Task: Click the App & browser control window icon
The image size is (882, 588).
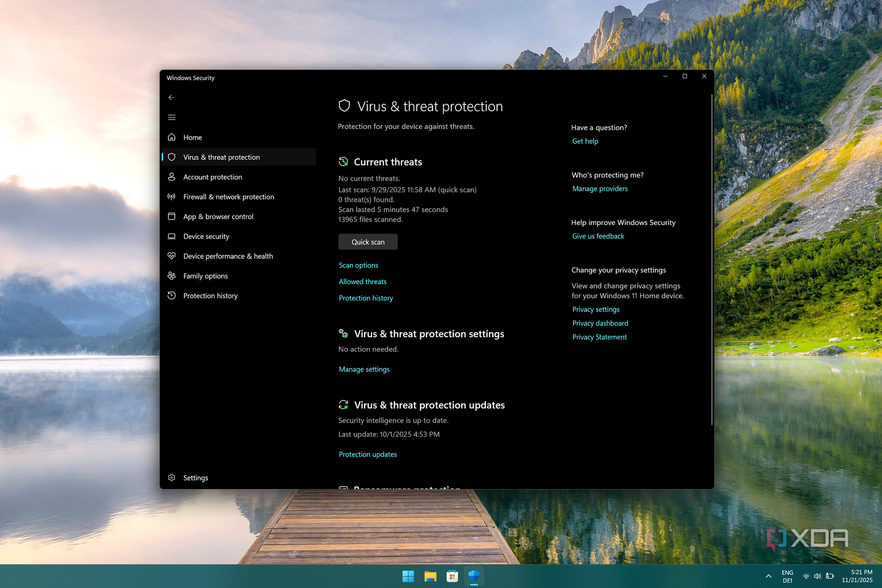Action: point(172,216)
